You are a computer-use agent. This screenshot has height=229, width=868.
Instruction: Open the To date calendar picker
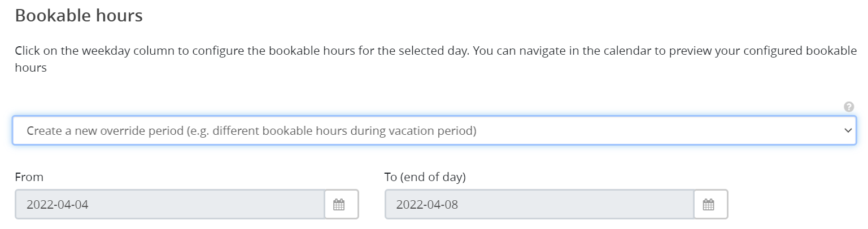(708, 204)
